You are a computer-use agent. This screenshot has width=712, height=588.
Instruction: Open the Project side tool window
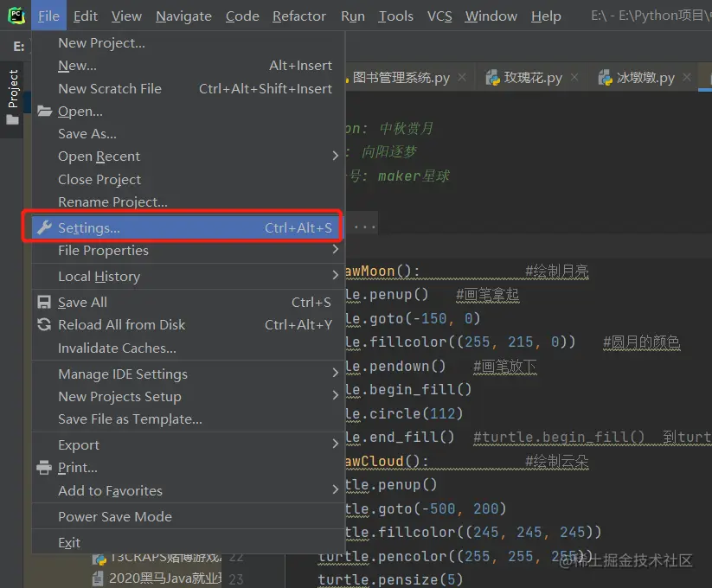tap(13, 97)
